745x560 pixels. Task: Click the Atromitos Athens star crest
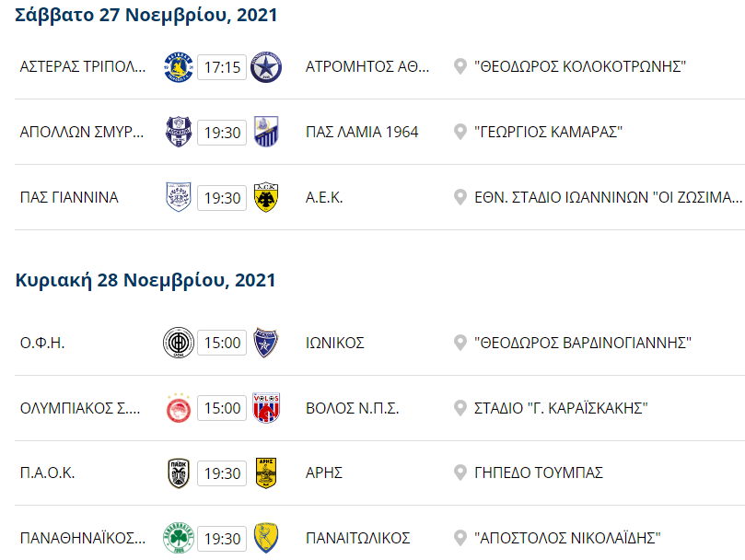[x=266, y=67]
